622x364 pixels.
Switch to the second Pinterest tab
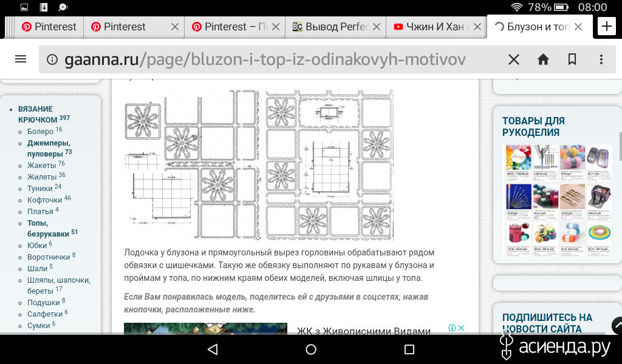coord(134,27)
